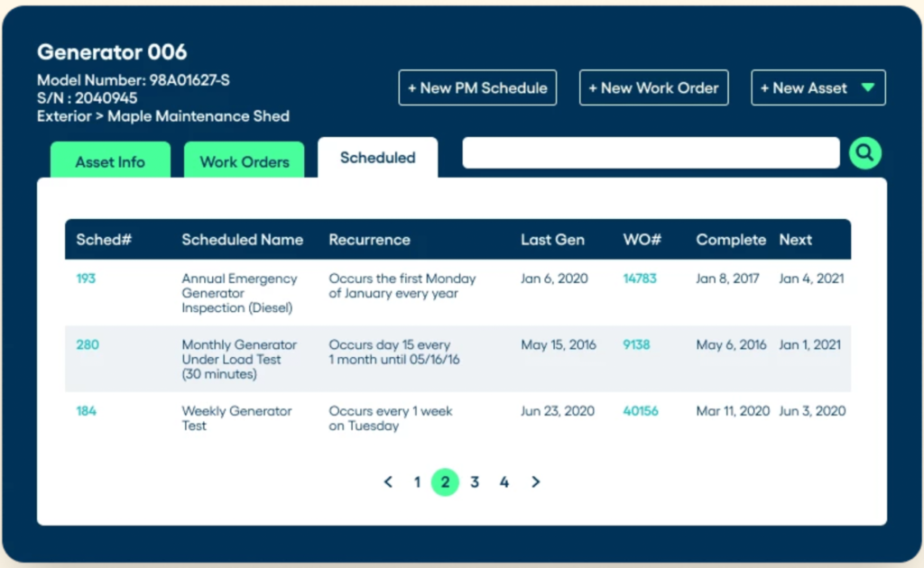This screenshot has width=924, height=568.
Task: Open schedule 280 details link
Action: coord(86,344)
